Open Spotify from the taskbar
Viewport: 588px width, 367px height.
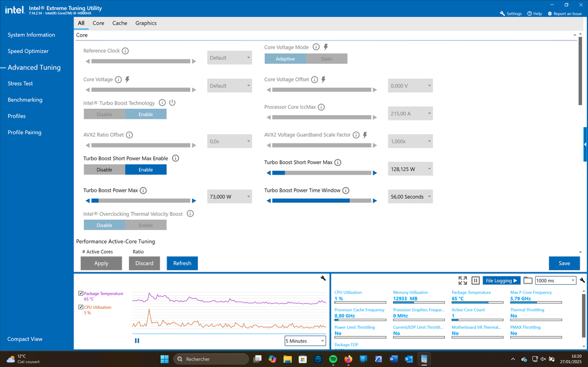click(333, 359)
